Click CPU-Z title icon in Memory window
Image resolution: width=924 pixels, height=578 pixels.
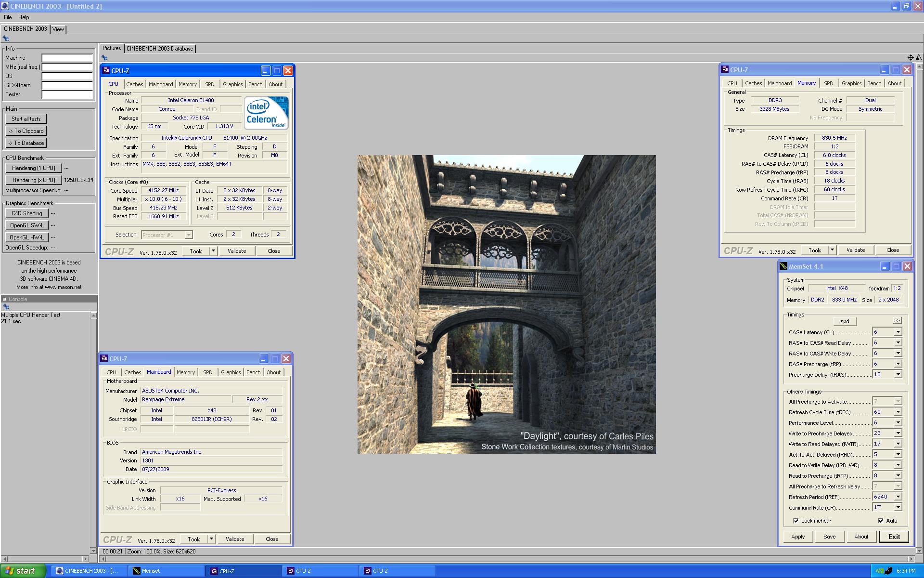[x=725, y=70]
